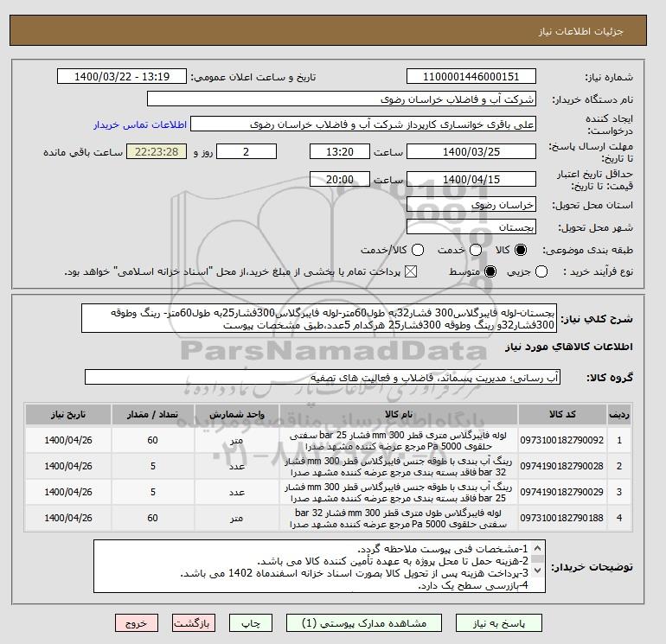The height and width of the screenshot is (644, 666).
Task: Select table row with code 0973100182790092
Action: [x=329, y=440]
